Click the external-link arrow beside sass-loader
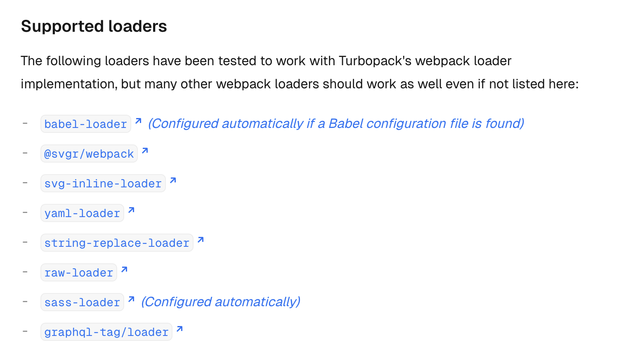The width and height of the screenshot is (628, 364). pos(131,299)
